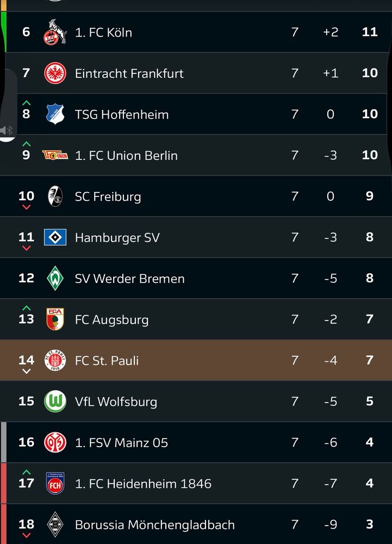Tap the white down arrow under rank 14
The width and height of the screenshot is (392, 544).
[26, 371]
